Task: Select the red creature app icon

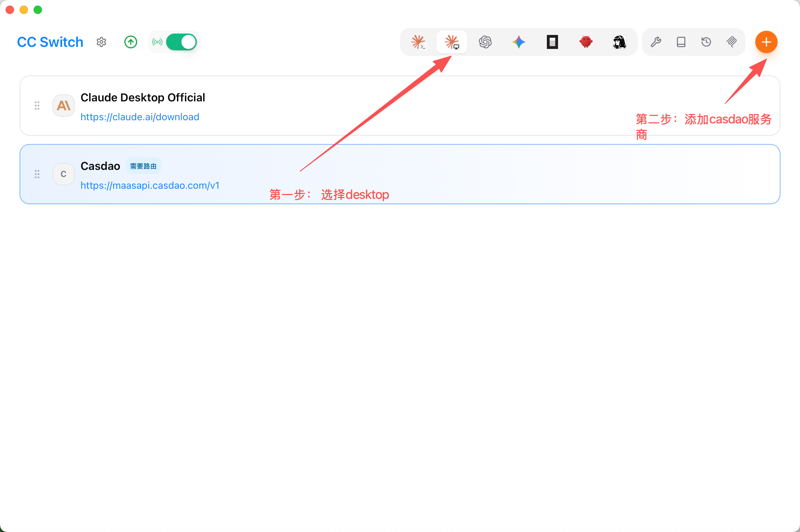Action: [x=586, y=42]
